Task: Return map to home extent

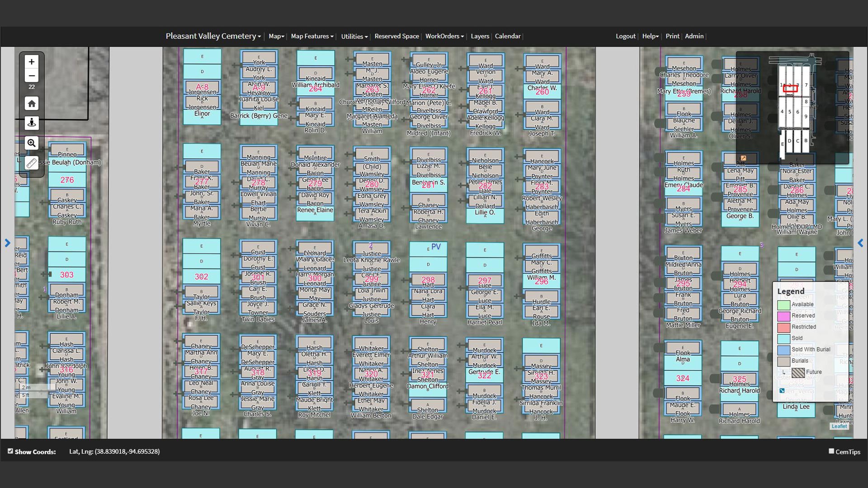Action: click(31, 103)
